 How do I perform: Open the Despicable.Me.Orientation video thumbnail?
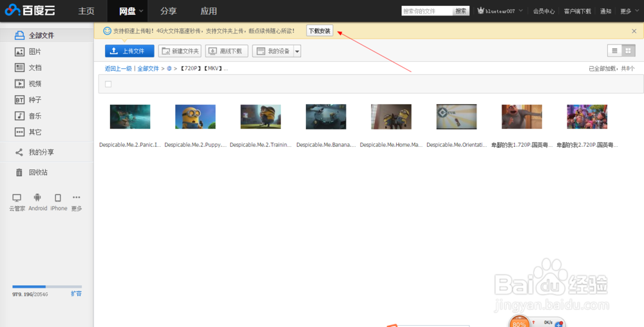tap(457, 117)
